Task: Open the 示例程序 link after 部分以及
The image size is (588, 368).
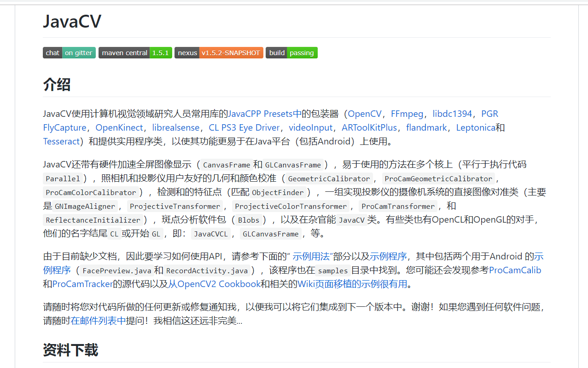Action: tap(388, 256)
